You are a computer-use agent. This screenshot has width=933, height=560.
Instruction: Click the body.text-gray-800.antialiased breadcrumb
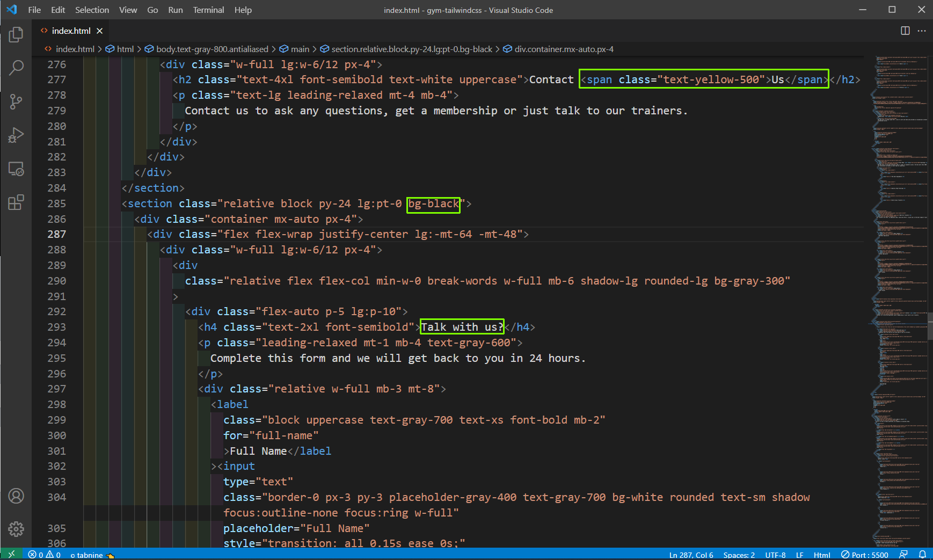[x=207, y=49]
